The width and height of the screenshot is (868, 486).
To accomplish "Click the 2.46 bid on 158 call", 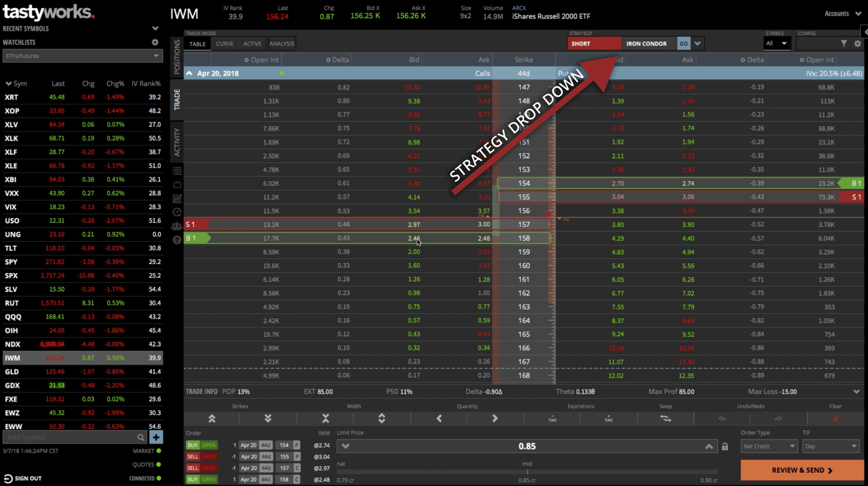I will [x=414, y=238].
